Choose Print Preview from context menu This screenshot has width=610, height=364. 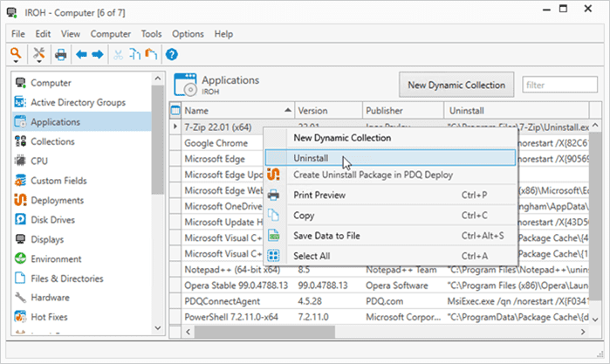click(x=390, y=195)
